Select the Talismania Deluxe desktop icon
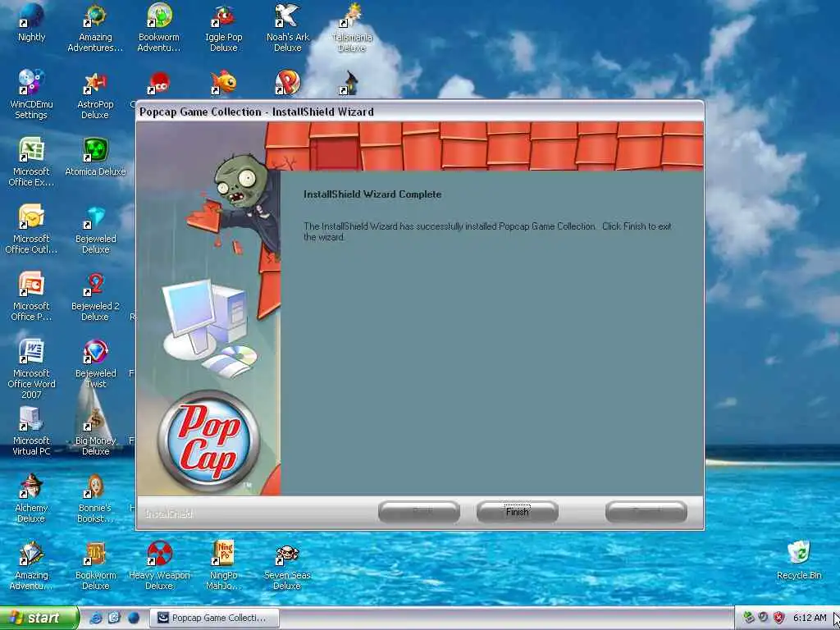840x630 pixels. tap(352, 28)
